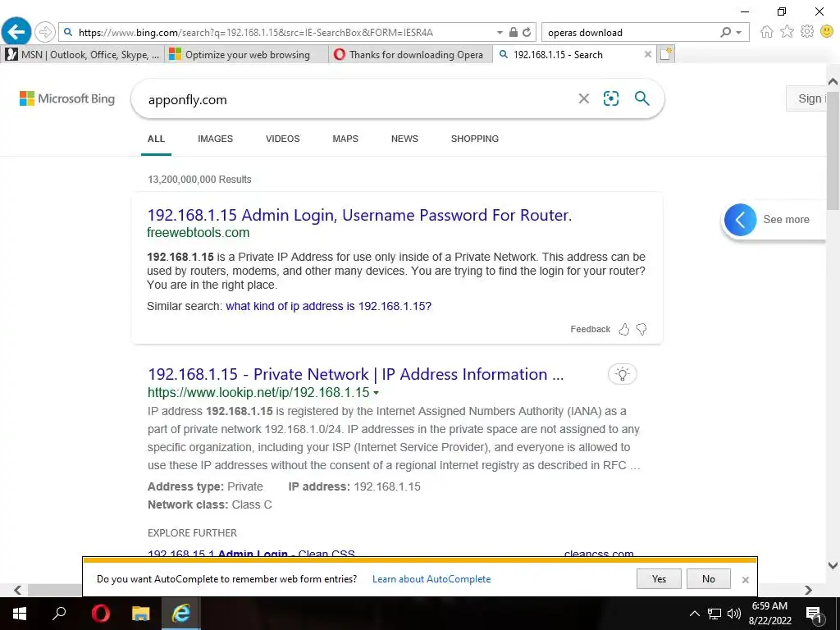Expand the lookip.net URL dropdown arrow

pos(376,393)
